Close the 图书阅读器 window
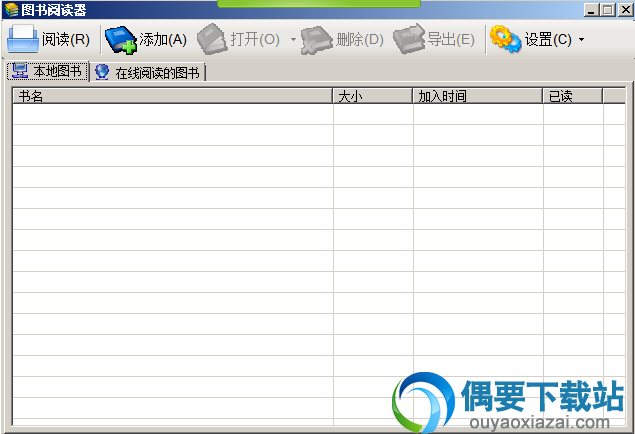 625,10
